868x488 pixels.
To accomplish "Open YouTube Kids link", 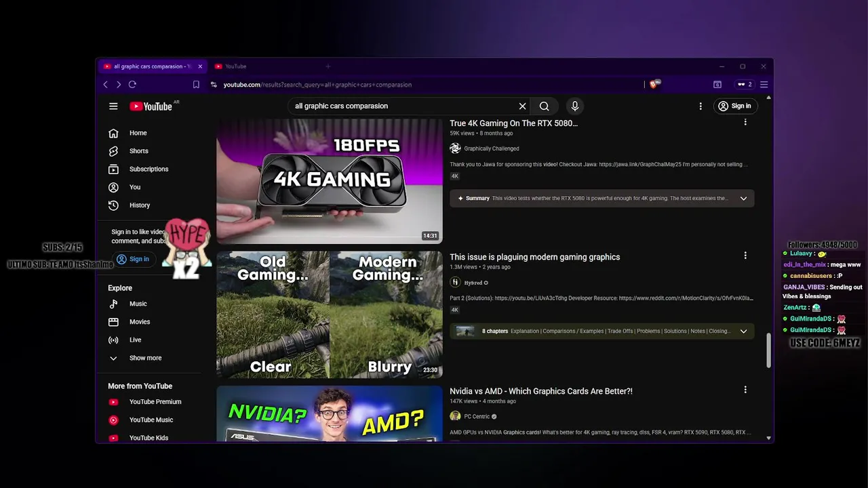I will (x=149, y=438).
